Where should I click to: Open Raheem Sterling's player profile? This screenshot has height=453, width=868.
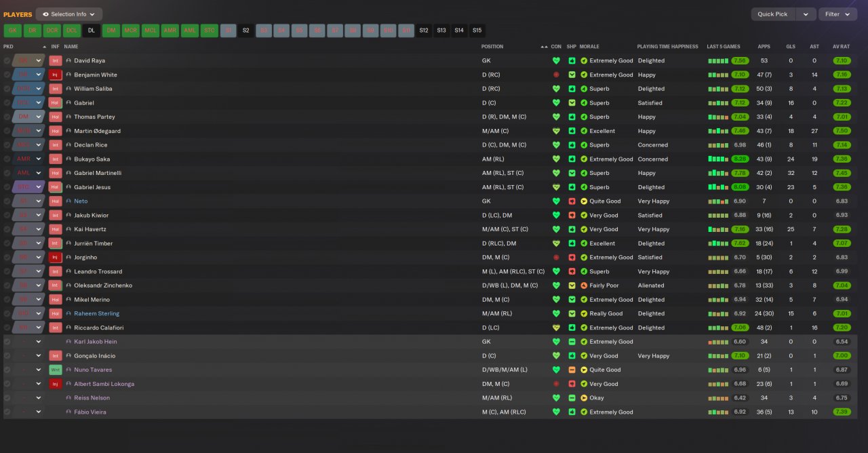tap(96, 313)
